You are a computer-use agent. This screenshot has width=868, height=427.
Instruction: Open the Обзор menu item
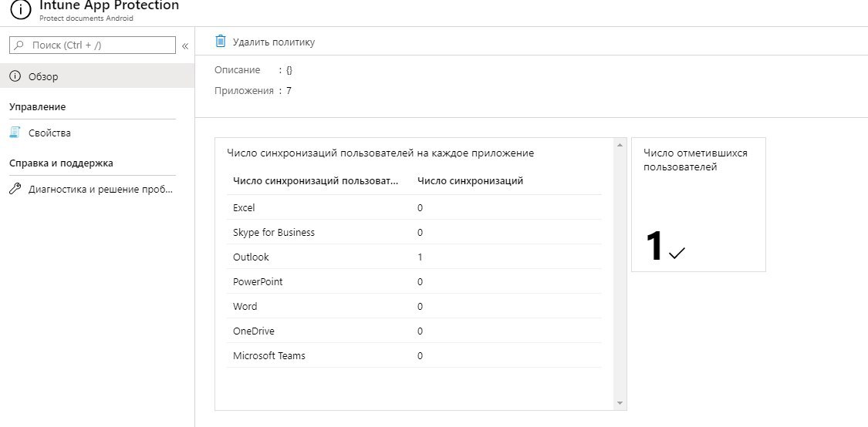pyautogui.click(x=97, y=76)
